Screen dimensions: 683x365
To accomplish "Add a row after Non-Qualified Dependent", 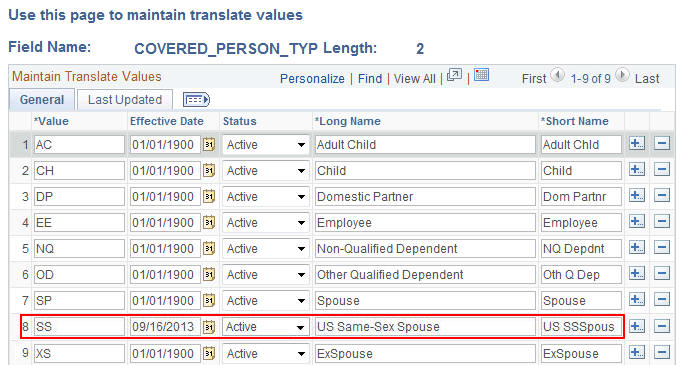I will click(637, 248).
